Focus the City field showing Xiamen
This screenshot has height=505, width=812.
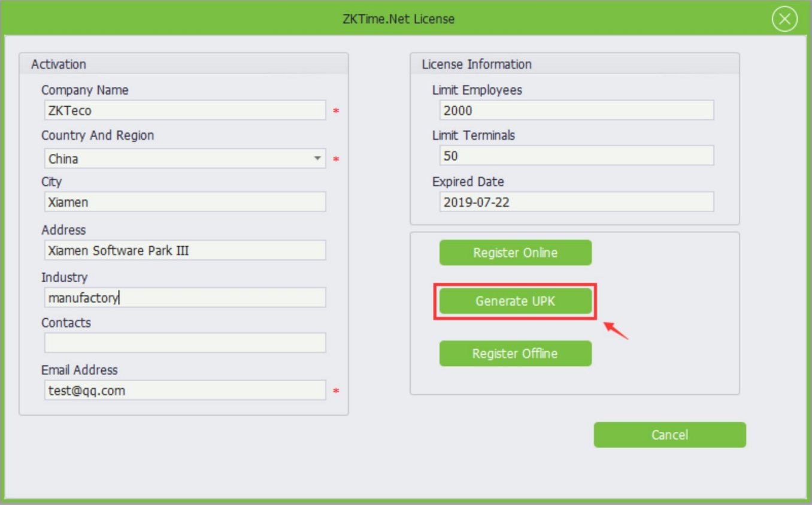coord(184,202)
